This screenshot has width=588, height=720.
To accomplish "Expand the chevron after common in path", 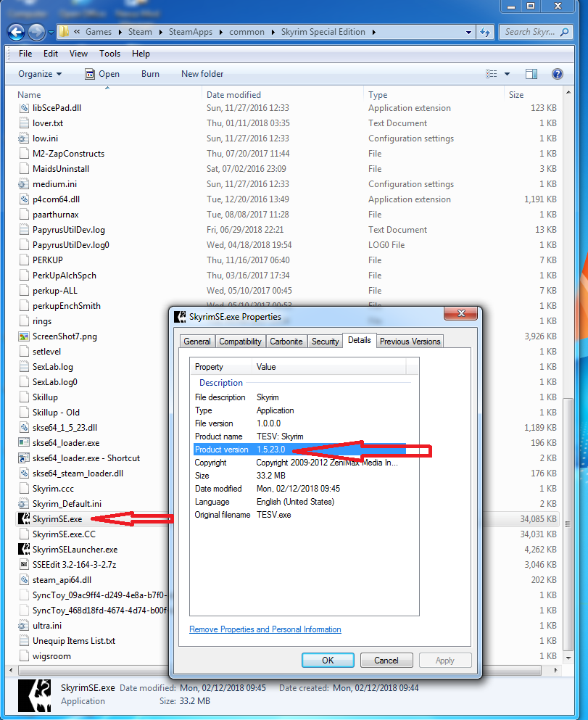I will pyautogui.click(x=273, y=32).
